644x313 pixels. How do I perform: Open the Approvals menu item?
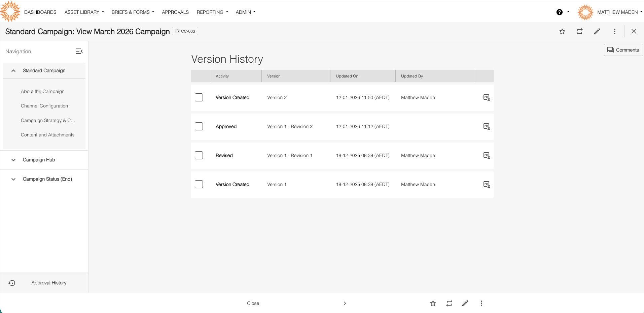(175, 12)
